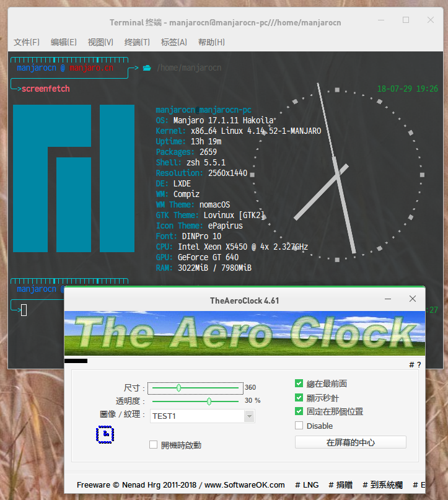Click the blue dotted clock preview icon
The width and height of the screenshot is (448, 500).
[105, 434]
